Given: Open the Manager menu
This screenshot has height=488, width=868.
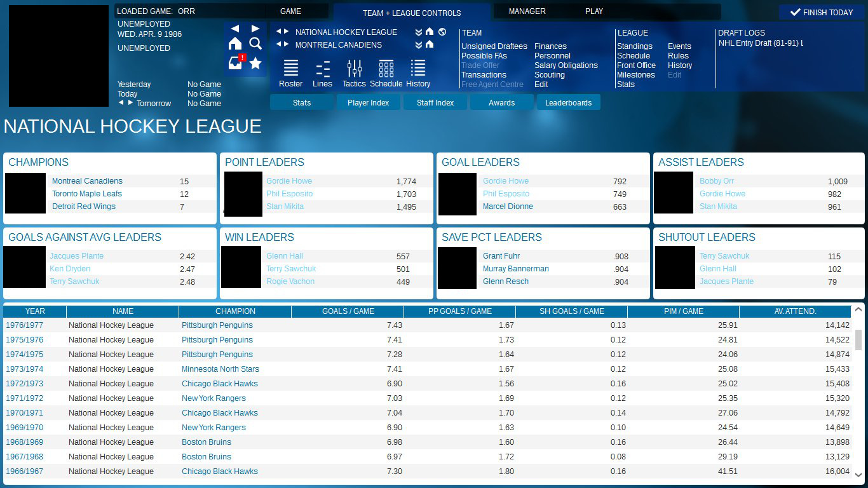Looking at the screenshot, I should coord(527,11).
